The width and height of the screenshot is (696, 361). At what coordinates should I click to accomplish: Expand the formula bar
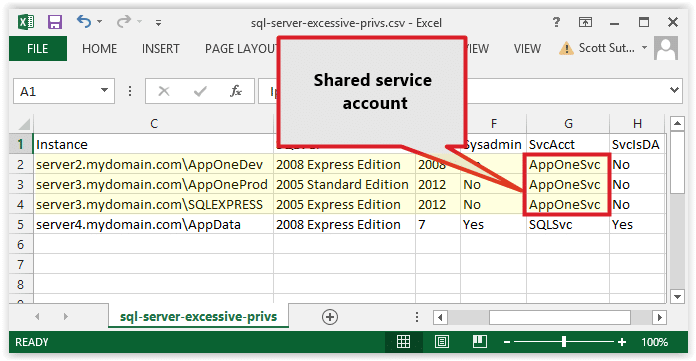coord(674,90)
